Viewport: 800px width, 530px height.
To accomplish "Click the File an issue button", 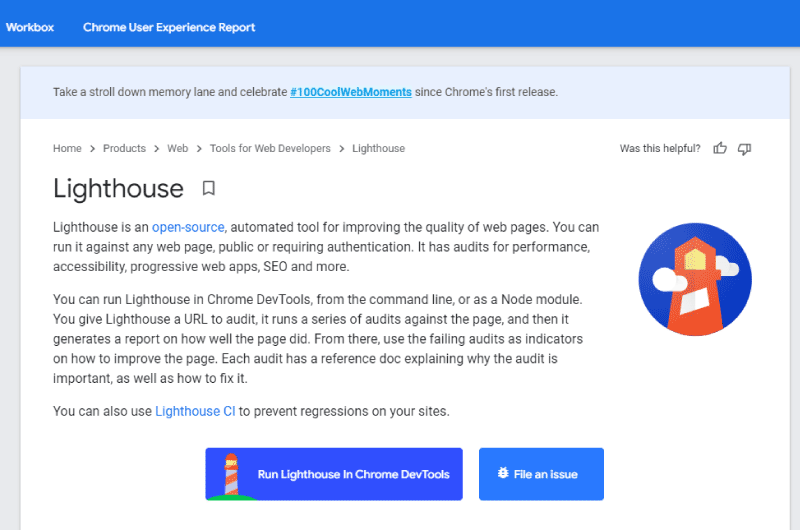I will (x=541, y=474).
